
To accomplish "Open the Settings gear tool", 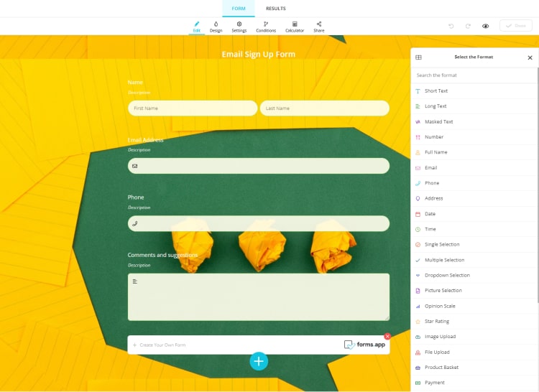I will coord(239,27).
